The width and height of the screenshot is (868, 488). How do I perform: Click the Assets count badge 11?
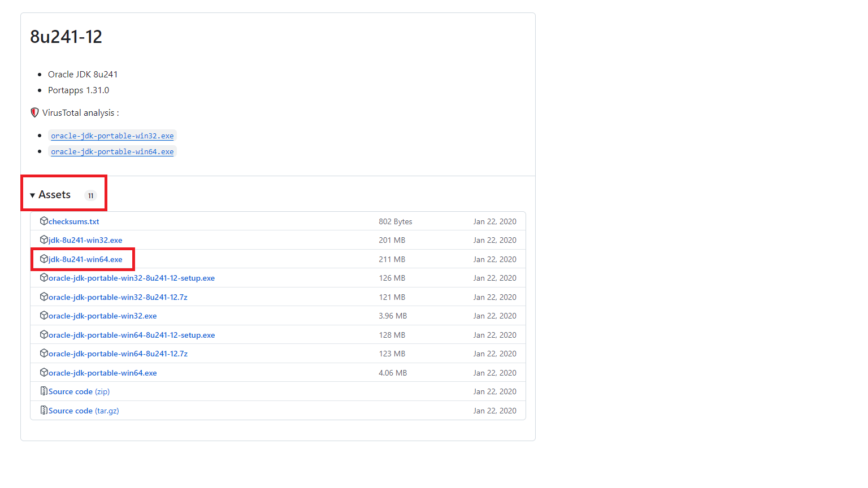90,195
